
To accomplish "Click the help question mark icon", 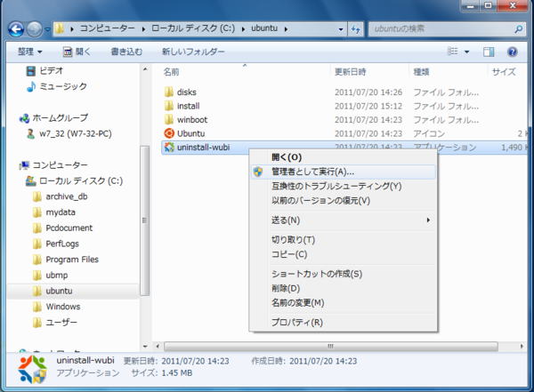I will point(513,52).
